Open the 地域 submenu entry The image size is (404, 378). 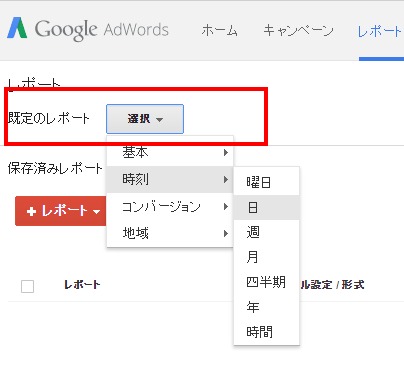coord(170,233)
